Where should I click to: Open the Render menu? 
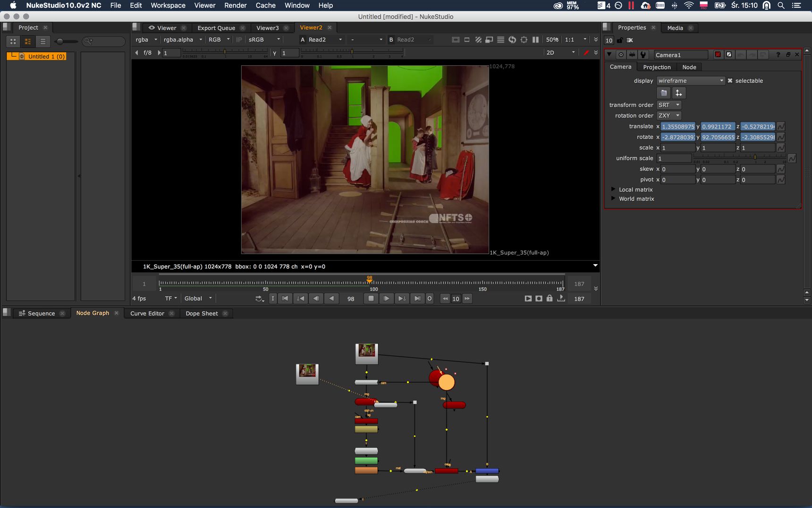point(235,5)
